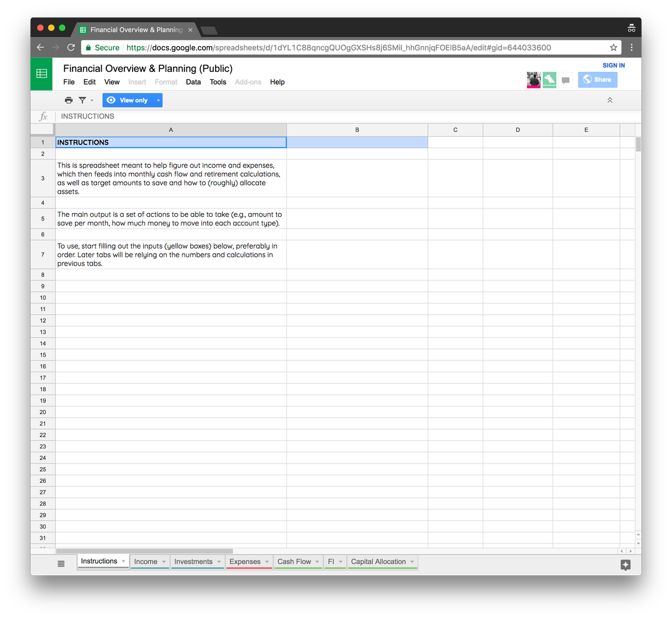
Task: Click the owner profile avatar thumbnail
Action: point(533,80)
